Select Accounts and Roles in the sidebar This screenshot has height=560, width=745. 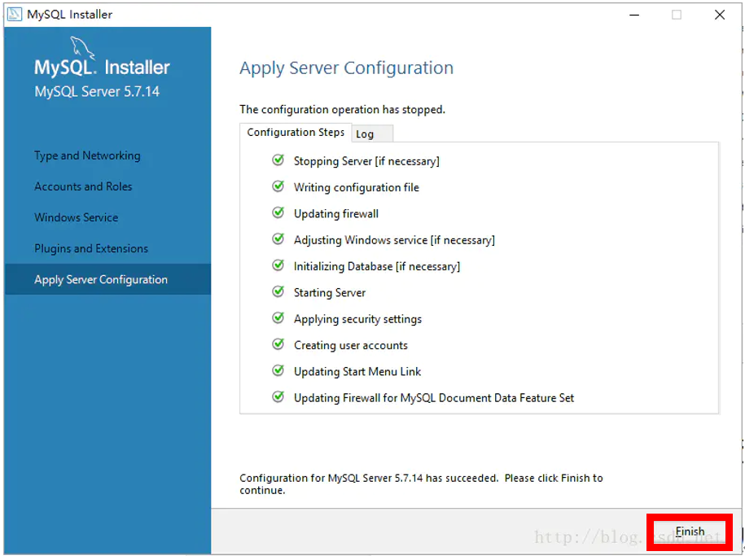click(83, 186)
